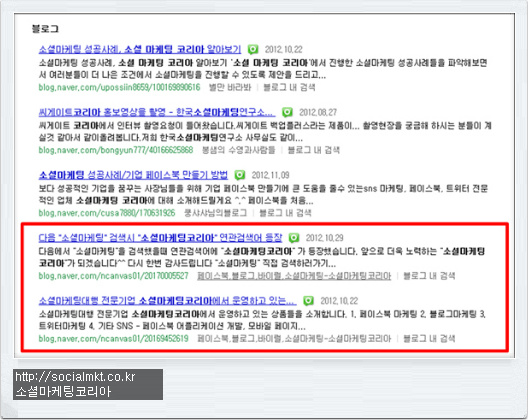The height and width of the screenshot is (420, 528).
Task: Go to '별만 바라봐' blog
Action: tap(230, 88)
